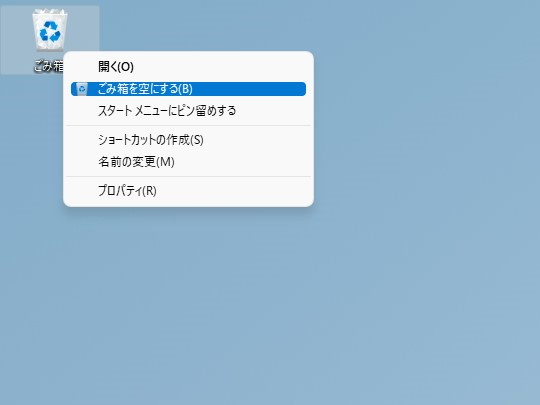
Task: Click ごみ箱を空にする(B) menu entry
Action: (188, 89)
